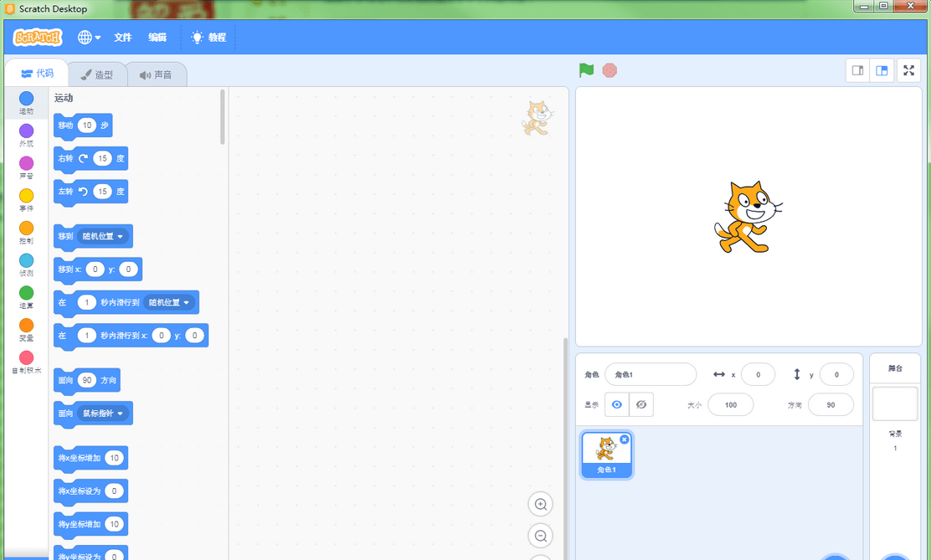The image size is (931, 560).
Task: Open the 鼠标指针 dropdown in 面向 block
Action: click(103, 414)
